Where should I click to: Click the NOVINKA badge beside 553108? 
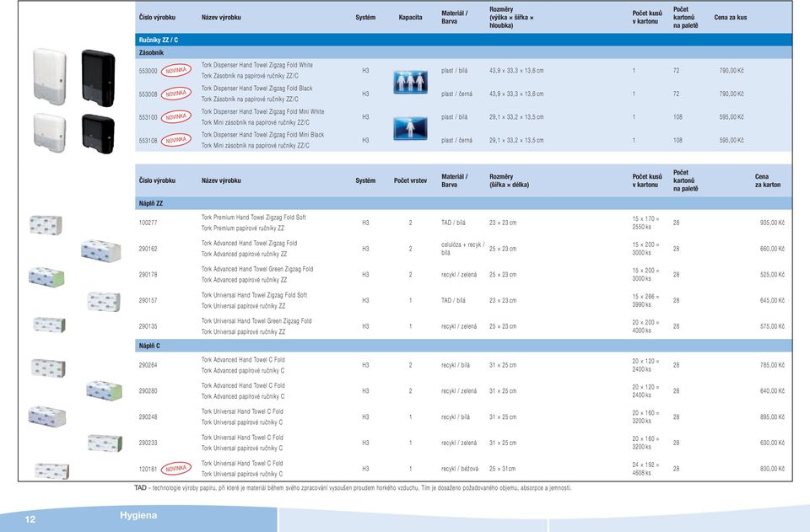coord(176,140)
